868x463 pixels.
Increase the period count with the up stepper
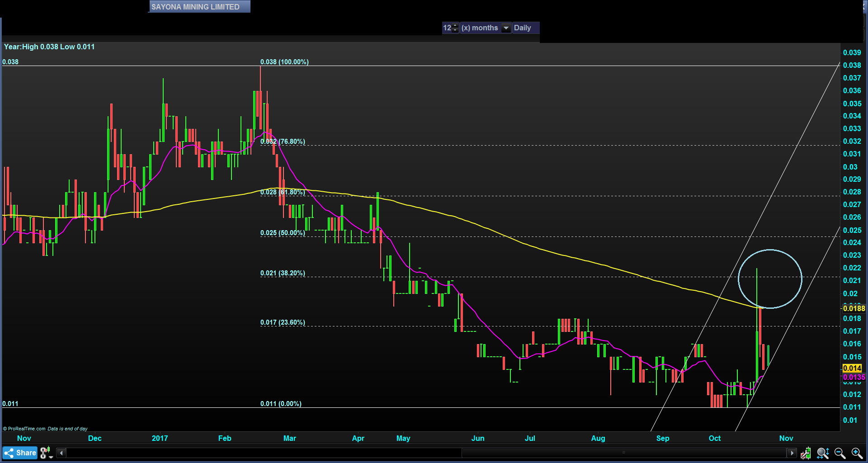[455, 25]
